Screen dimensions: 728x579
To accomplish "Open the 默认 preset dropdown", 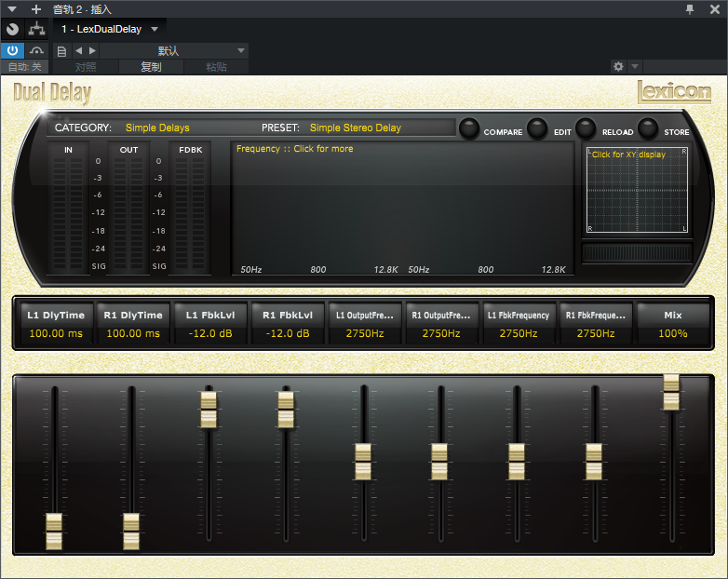I will click(x=174, y=50).
